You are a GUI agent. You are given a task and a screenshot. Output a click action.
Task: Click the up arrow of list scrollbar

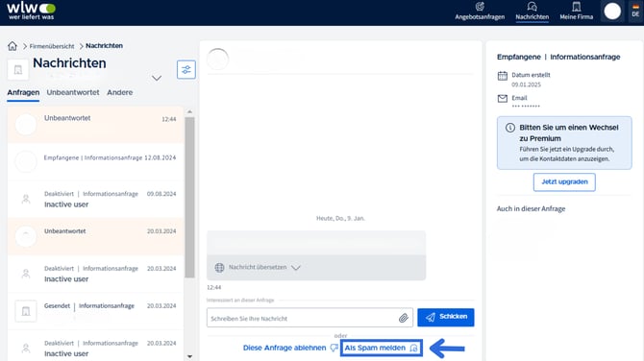tap(189, 111)
